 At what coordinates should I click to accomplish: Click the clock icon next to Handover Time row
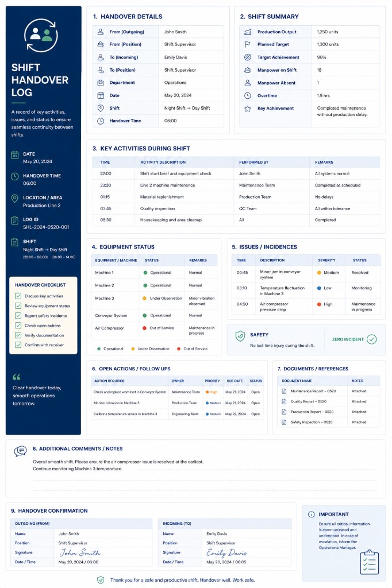tap(101, 121)
